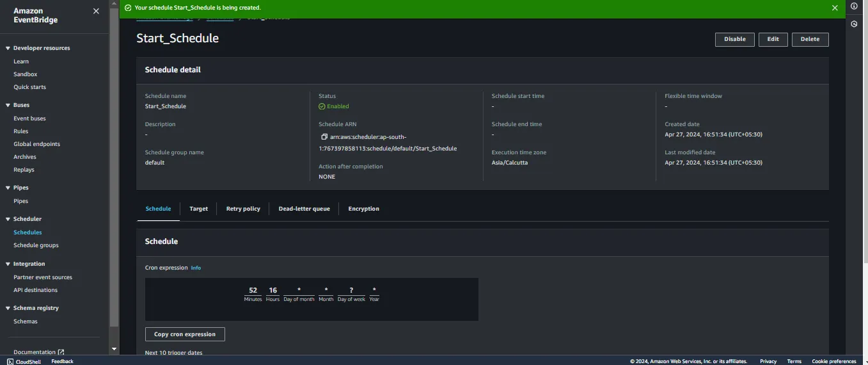Click the Edit button
Viewport: 868px width, 365px height.
(x=773, y=39)
